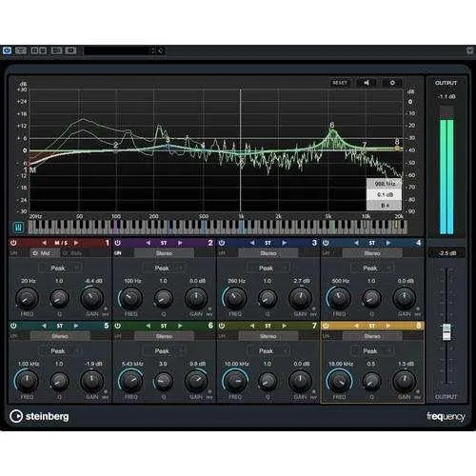Click band 3 right arrow beside ST
Viewport: 476px width, 476px height.
[x=284, y=243]
